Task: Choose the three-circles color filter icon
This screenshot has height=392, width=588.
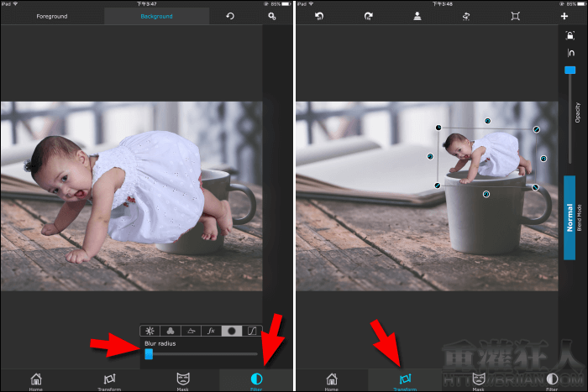Action: tap(171, 331)
